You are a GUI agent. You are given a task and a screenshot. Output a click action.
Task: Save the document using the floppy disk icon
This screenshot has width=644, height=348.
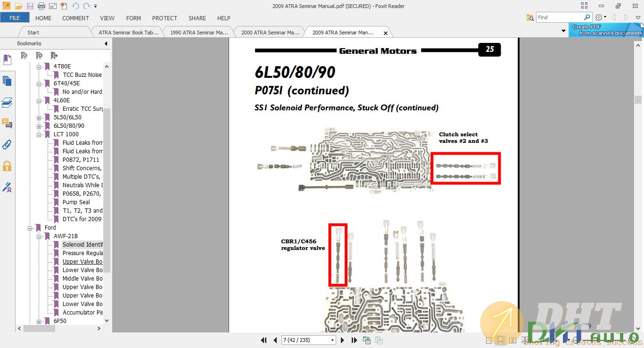click(x=30, y=6)
